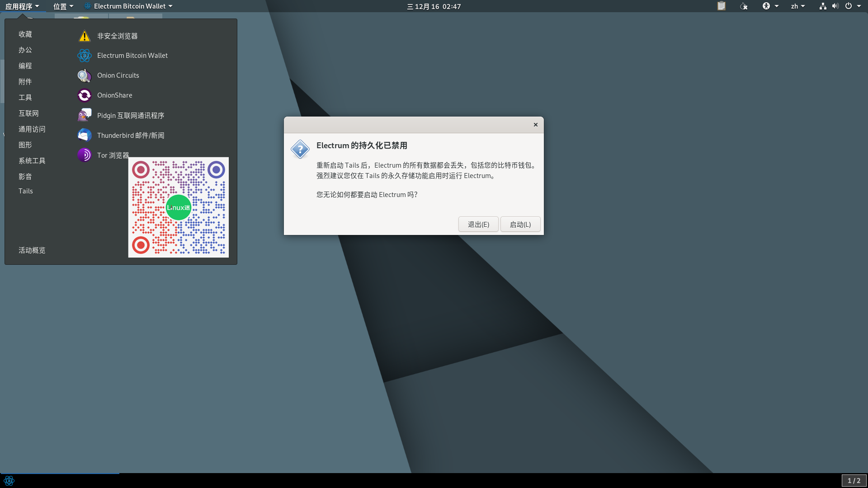Select the 图形 category

tap(25, 145)
